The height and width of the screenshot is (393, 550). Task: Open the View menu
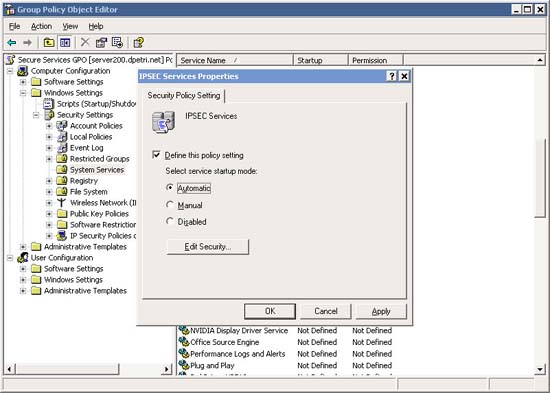(70, 26)
